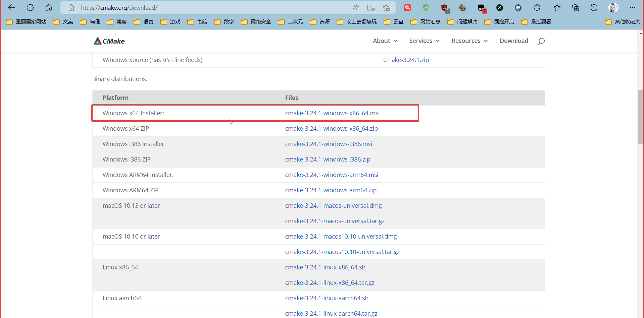Download cmake-3.24.1-macos-universal.tar.gz

point(335,221)
